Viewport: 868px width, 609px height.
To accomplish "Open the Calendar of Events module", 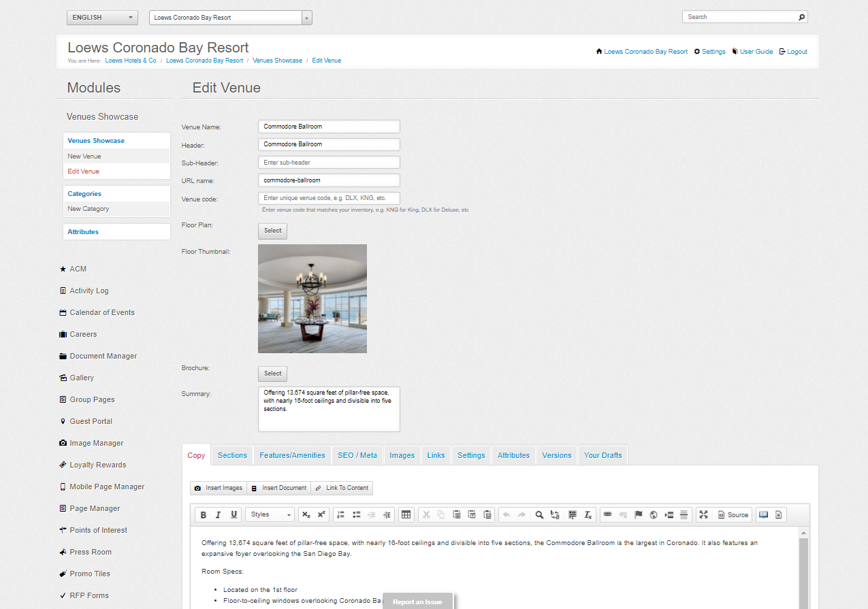I will [x=102, y=312].
